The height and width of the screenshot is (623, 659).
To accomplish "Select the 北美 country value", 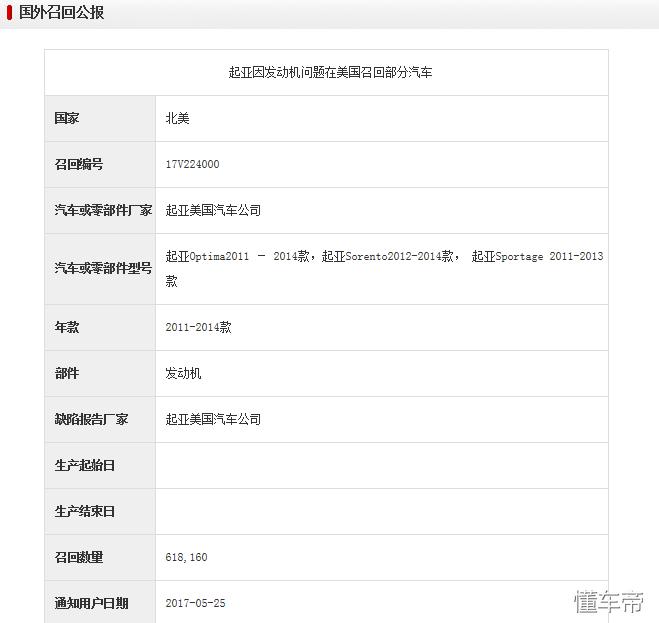I will tap(177, 119).
